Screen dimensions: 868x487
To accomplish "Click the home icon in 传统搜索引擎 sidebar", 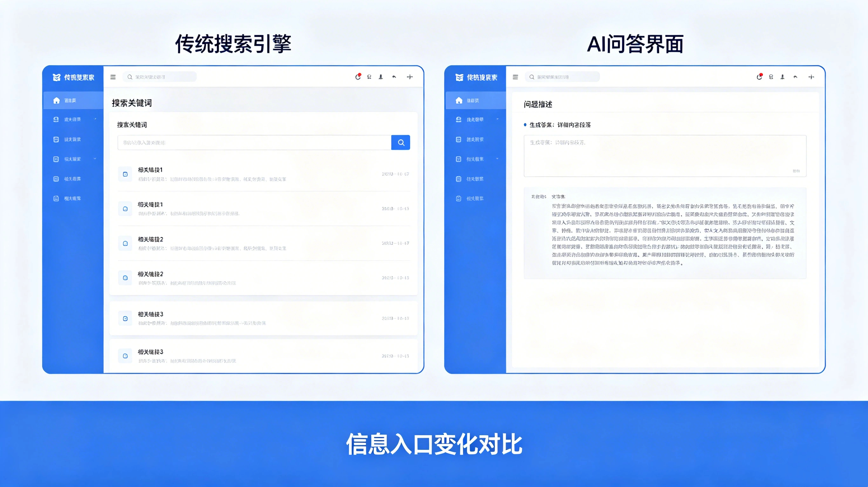I will tap(56, 100).
